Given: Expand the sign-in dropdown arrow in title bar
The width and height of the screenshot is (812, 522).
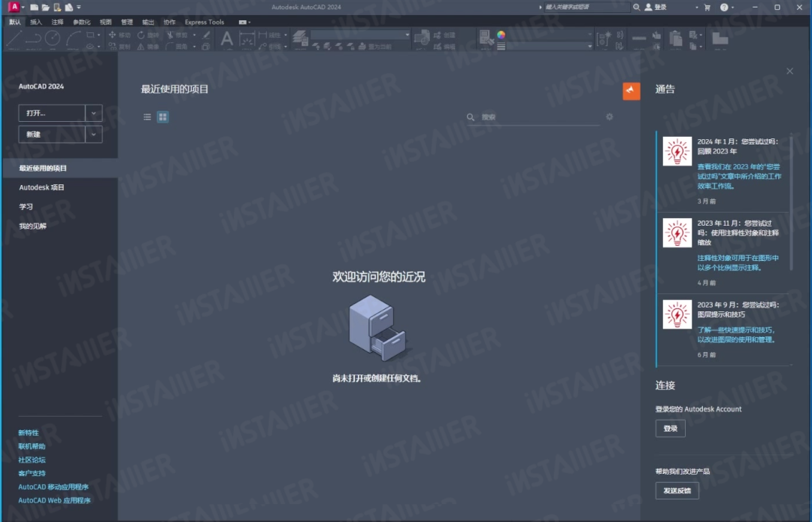Looking at the screenshot, I should pos(696,8).
